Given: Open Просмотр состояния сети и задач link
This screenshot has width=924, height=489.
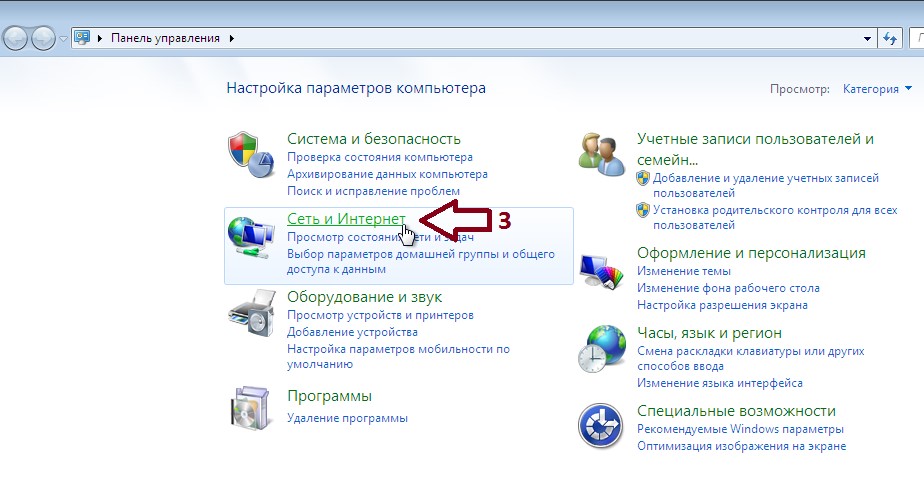Looking at the screenshot, I should tap(380, 237).
